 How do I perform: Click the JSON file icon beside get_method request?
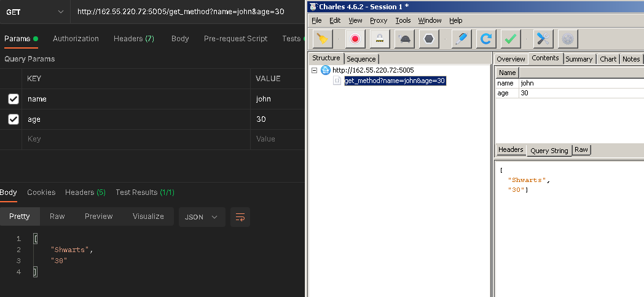click(x=337, y=81)
